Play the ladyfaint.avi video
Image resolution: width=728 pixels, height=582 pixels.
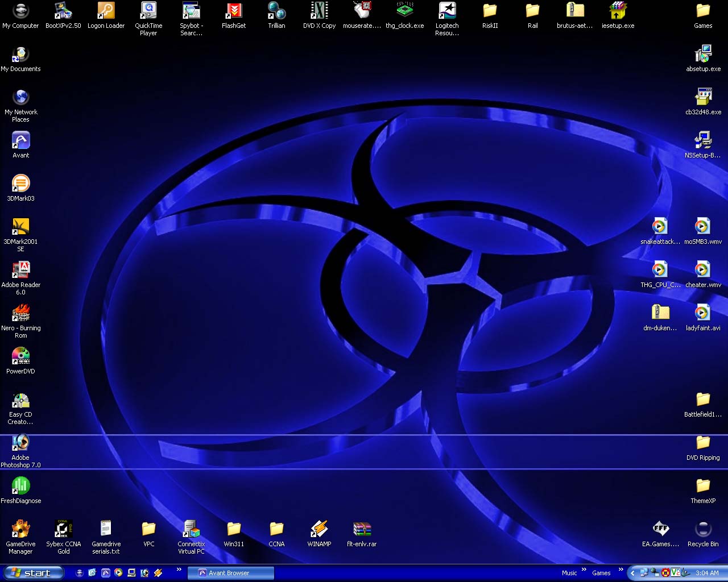(703, 313)
